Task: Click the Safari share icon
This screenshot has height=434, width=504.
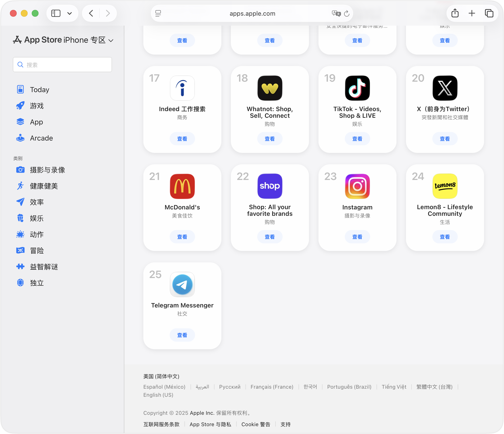Action: coord(455,13)
